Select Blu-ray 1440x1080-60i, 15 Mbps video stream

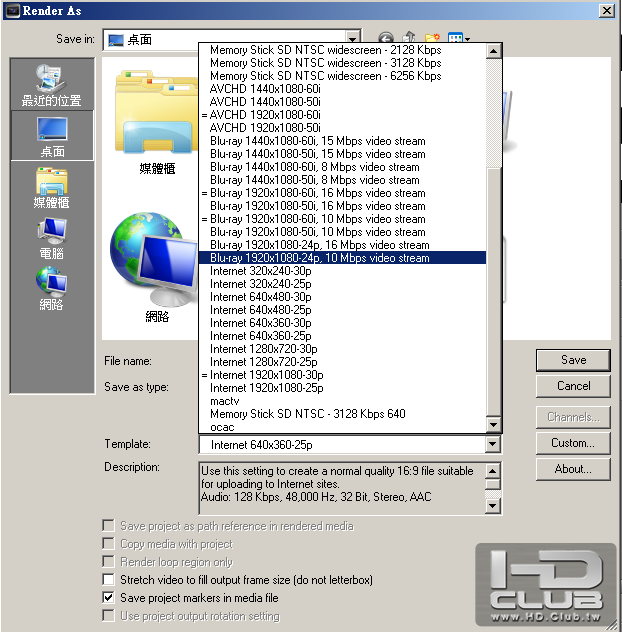coord(342,141)
